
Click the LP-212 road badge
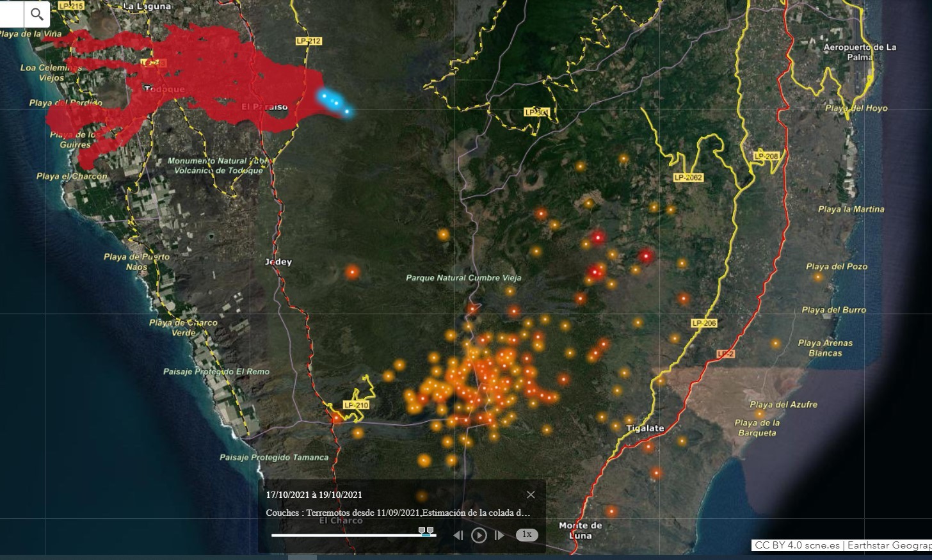309,41
